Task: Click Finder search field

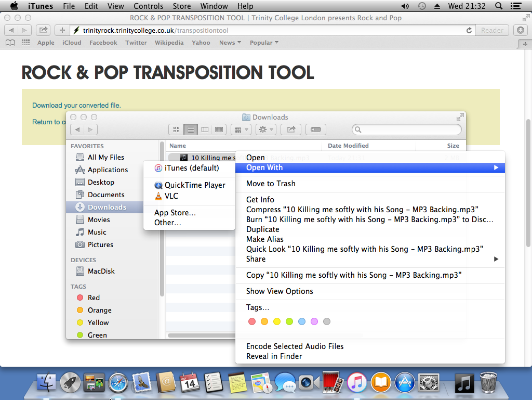Action: (x=406, y=130)
